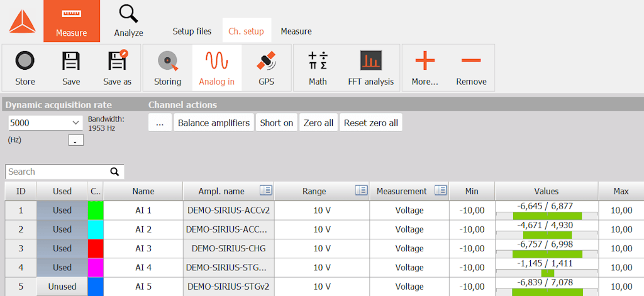Click the Store record icon
Image resolution: width=644 pixels, height=296 pixels.
click(25, 61)
